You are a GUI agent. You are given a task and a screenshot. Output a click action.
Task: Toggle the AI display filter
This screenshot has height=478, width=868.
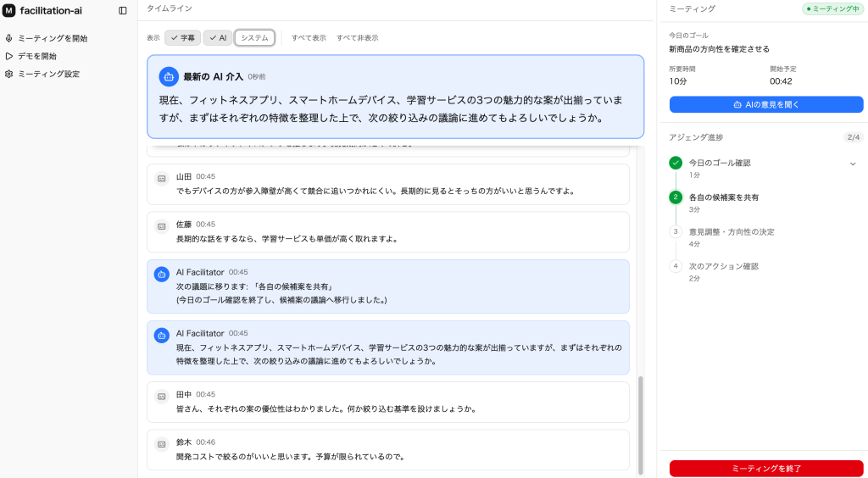click(x=218, y=37)
